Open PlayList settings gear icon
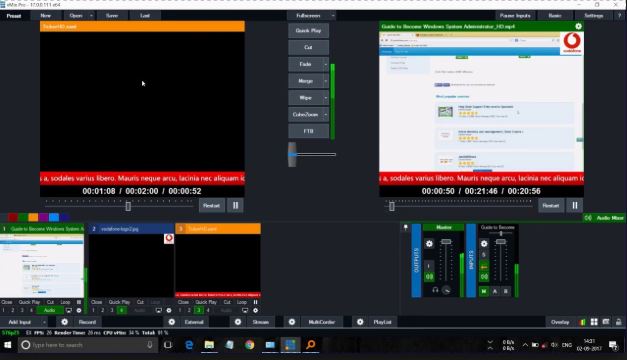 360,322
